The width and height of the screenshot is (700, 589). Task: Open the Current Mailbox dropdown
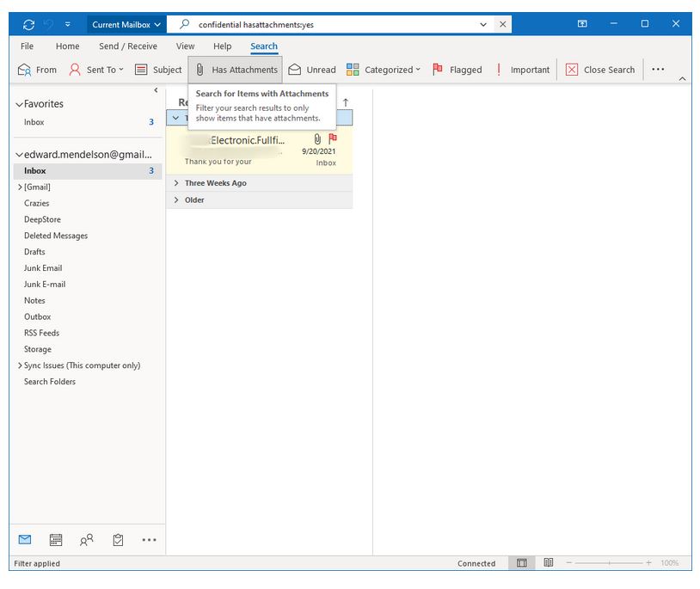coord(125,24)
